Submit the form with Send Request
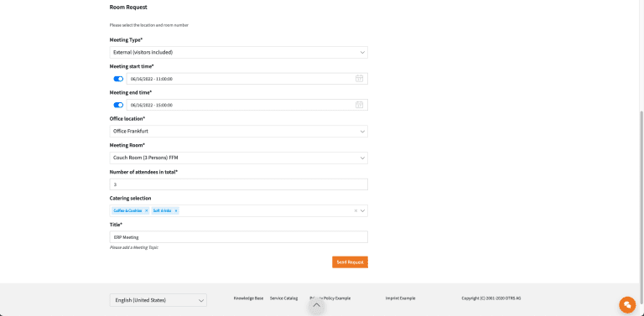The image size is (644, 316). click(x=350, y=262)
